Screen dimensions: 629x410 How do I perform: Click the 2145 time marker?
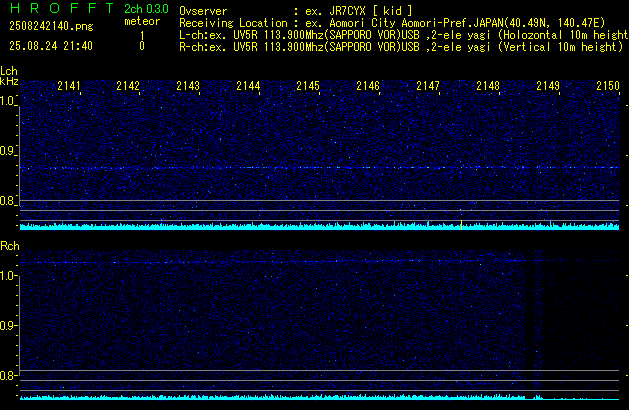[x=308, y=86]
